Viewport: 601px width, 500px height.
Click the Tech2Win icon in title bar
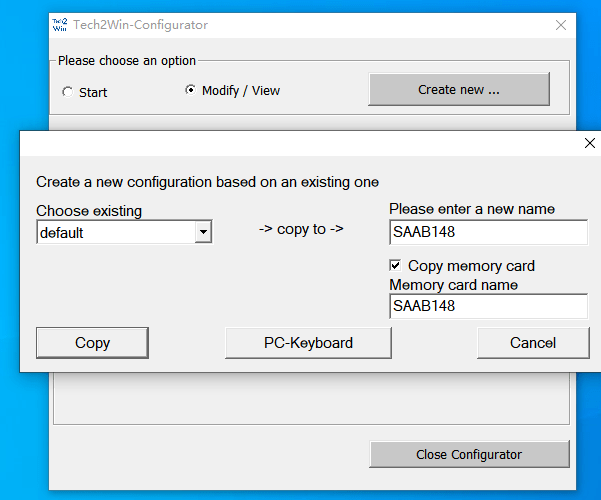click(x=61, y=24)
